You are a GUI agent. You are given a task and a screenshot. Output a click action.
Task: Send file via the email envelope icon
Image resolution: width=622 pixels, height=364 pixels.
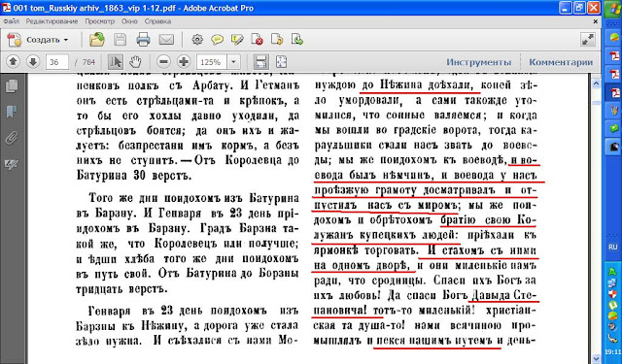[166, 40]
